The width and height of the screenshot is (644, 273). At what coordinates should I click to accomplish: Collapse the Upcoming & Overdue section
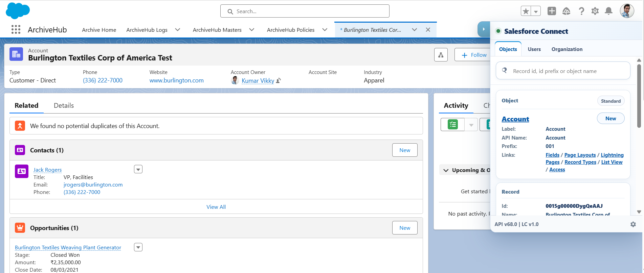446,170
